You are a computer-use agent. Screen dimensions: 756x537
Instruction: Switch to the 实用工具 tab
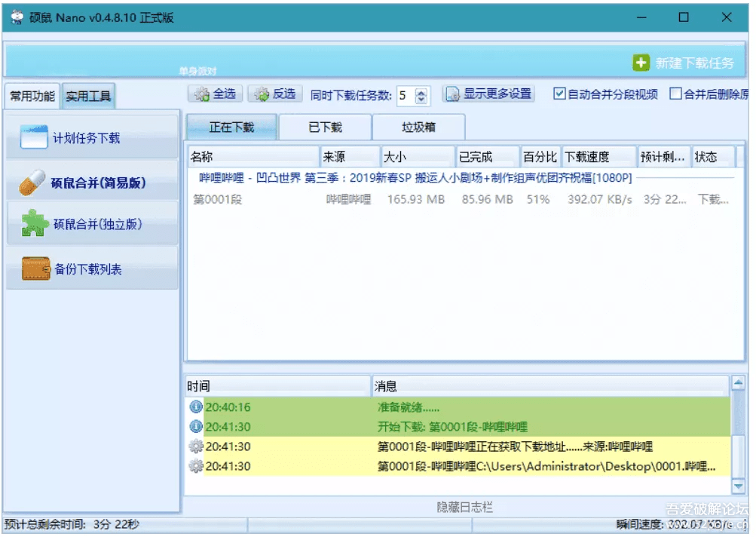(x=88, y=96)
